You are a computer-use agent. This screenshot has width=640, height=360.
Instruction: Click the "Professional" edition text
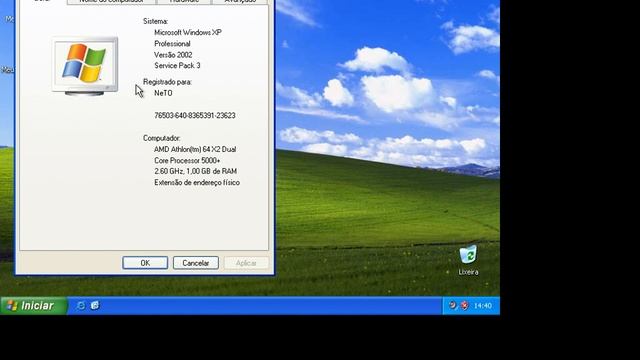point(172,44)
